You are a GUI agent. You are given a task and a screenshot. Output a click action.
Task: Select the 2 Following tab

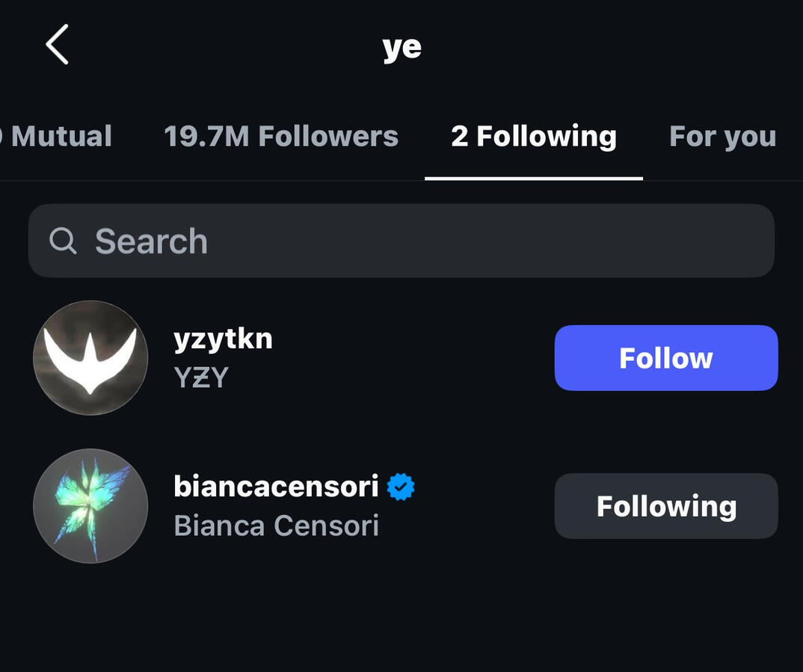534,136
